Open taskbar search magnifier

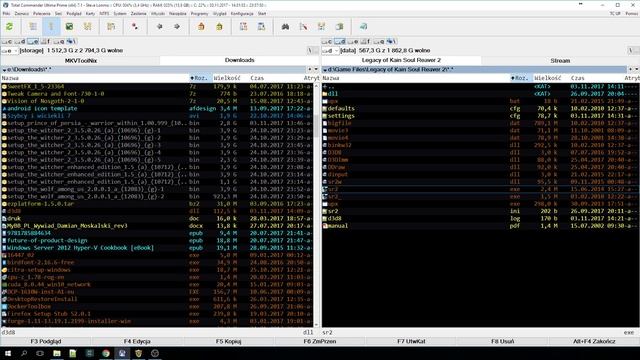click(x=24, y=353)
